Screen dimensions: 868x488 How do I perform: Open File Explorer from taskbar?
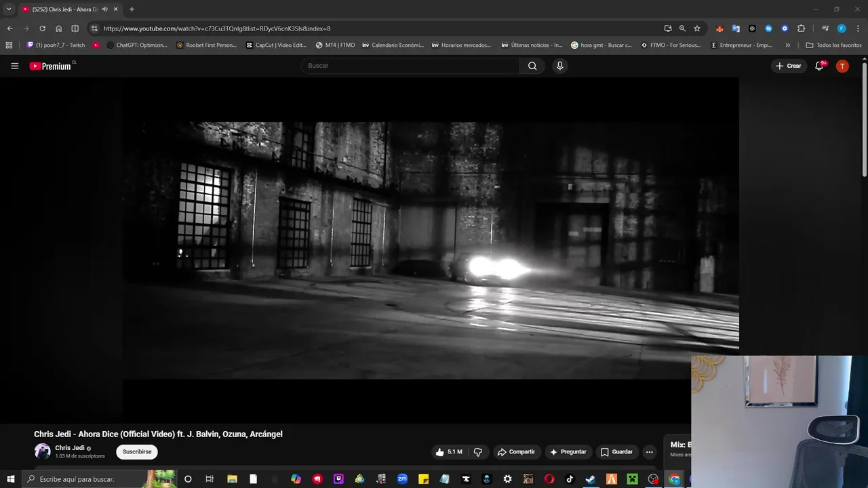[x=232, y=479]
